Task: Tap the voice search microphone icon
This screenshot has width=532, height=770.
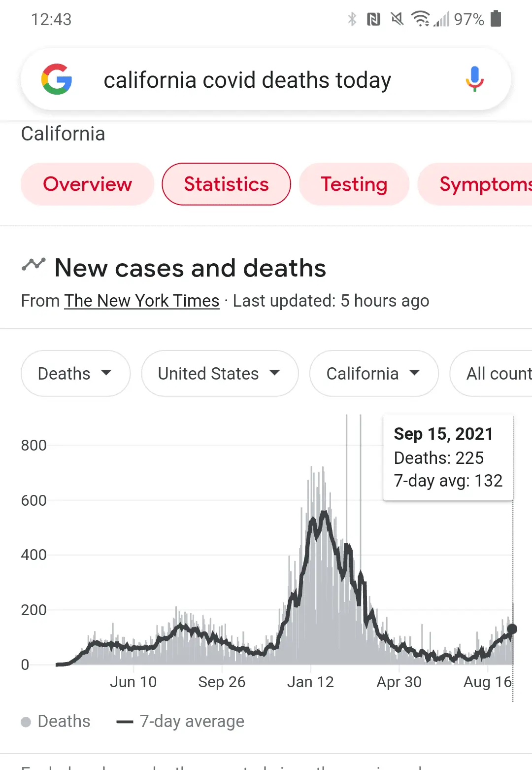Action: tap(474, 79)
